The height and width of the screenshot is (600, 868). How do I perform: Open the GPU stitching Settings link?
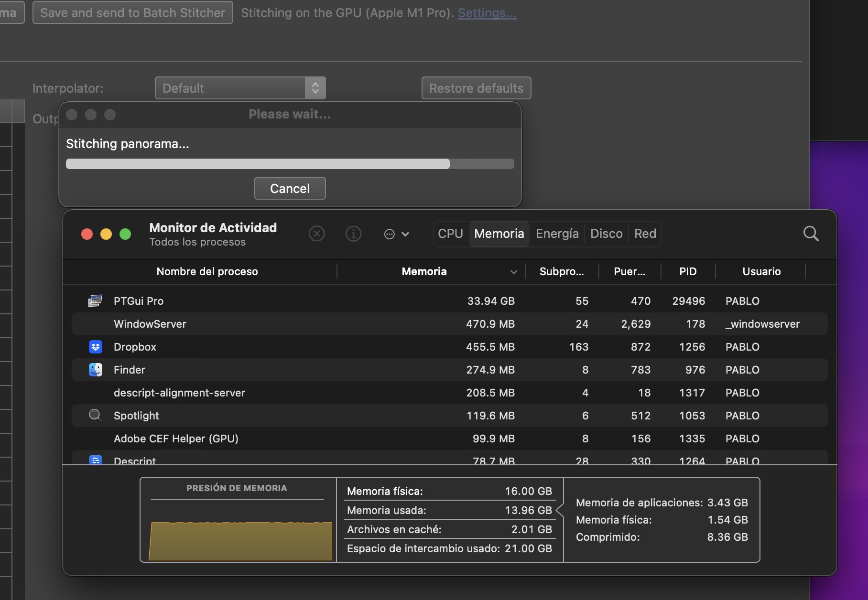click(x=487, y=13)
